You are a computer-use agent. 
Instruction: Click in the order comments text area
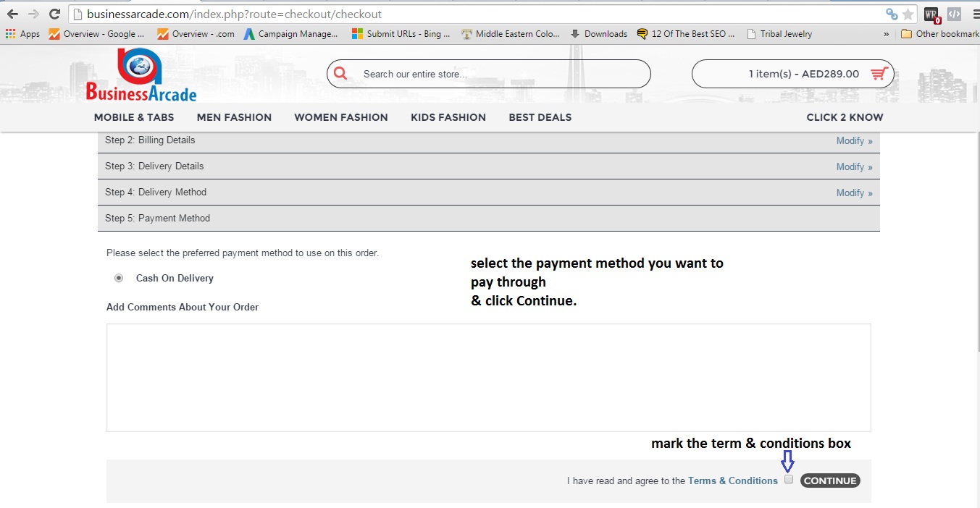coord(489,378)
